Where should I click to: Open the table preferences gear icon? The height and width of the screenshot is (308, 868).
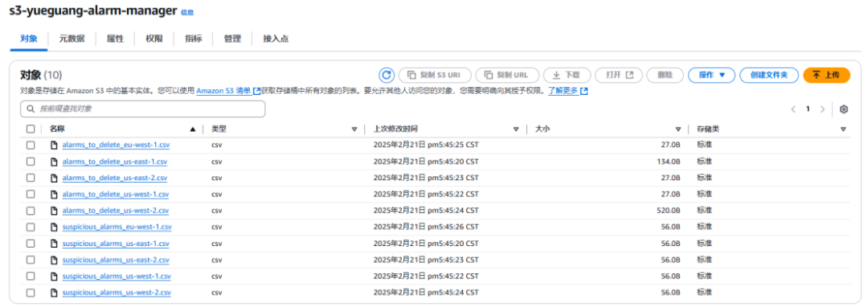pyautogui.click(x=844, y=109)
